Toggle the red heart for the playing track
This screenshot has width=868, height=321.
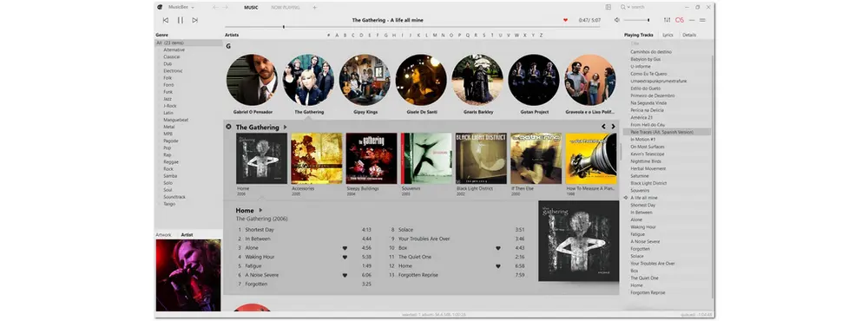565,20
